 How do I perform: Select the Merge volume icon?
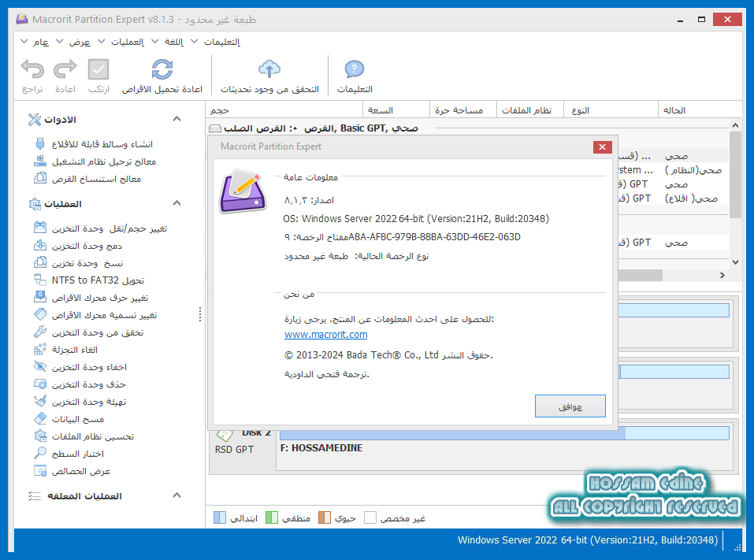coord(40,245)
